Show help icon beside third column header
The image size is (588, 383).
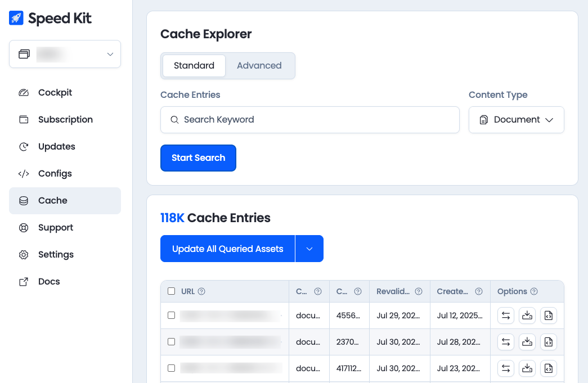click(358, 291)
